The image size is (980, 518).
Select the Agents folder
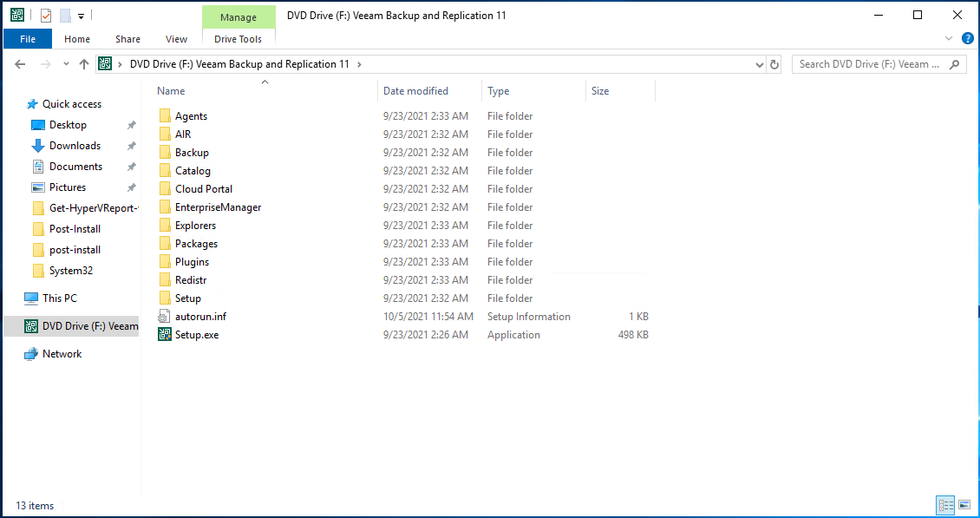tap(191, 116)
